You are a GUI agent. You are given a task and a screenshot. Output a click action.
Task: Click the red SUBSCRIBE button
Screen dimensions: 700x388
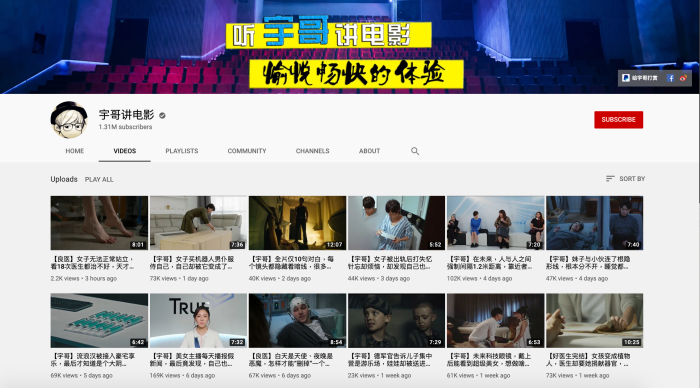pos(618,120)
